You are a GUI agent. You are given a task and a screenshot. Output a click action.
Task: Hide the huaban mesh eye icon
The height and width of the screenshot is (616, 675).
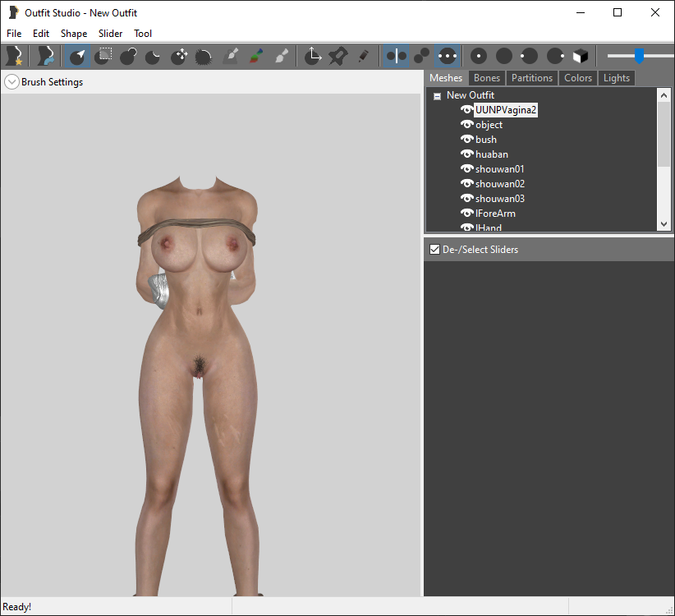[467, 154]
